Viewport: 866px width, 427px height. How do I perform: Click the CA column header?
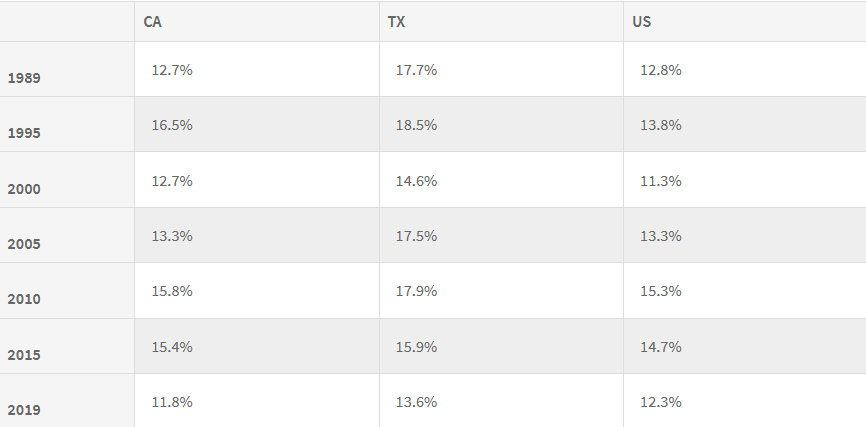(152, 22)
